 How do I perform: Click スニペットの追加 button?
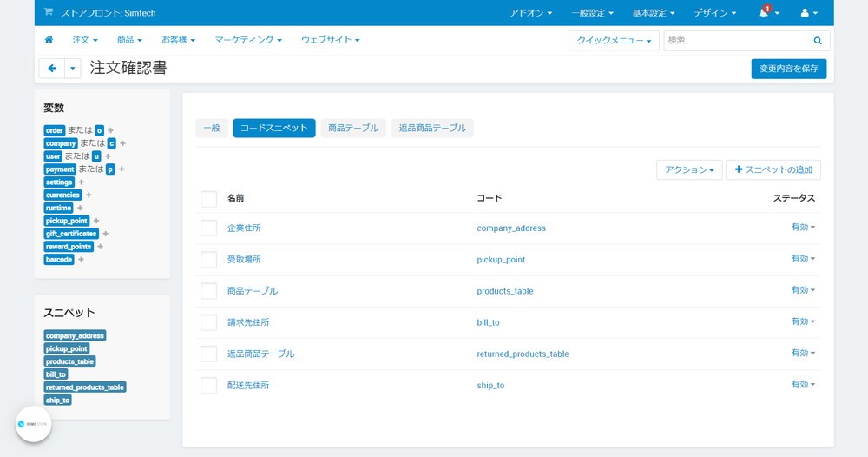click(x=773, y=170)
